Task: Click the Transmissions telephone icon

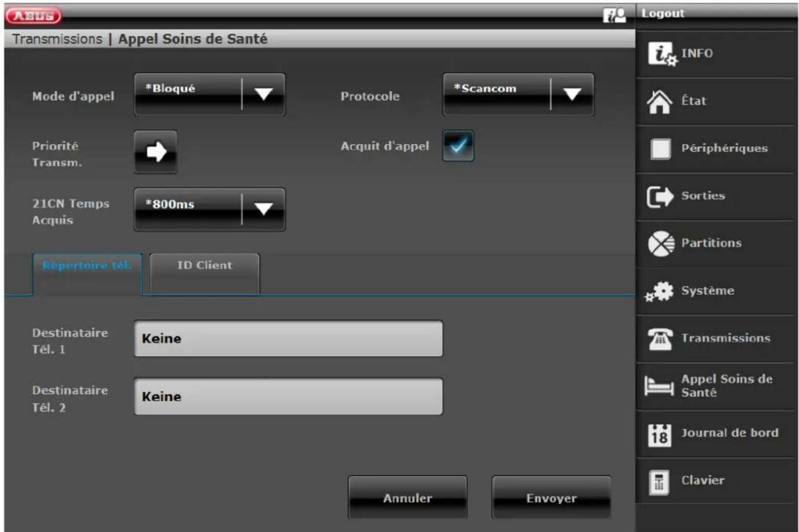Action: coord(660,339)
